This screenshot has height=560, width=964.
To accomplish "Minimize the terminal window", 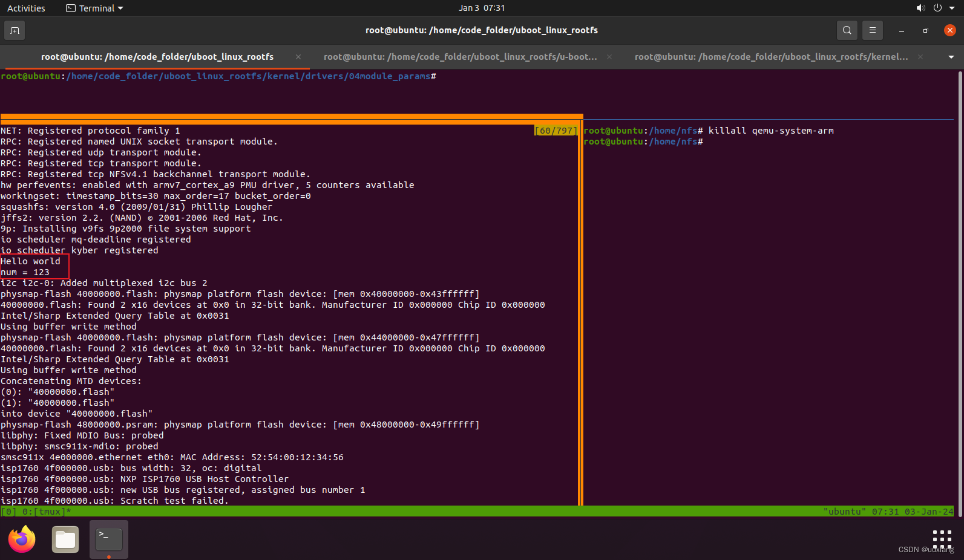I will (x=902, y=30).
